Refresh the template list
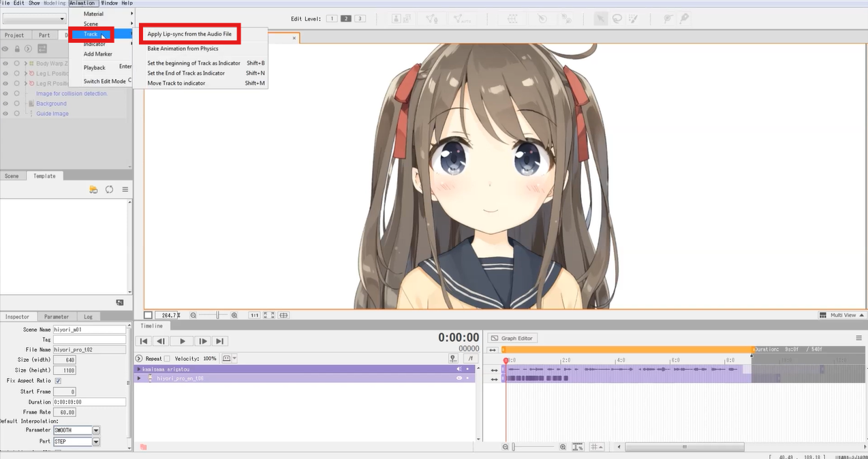Image resolution: width=868 pixels, height=459 pixels. 109,189
